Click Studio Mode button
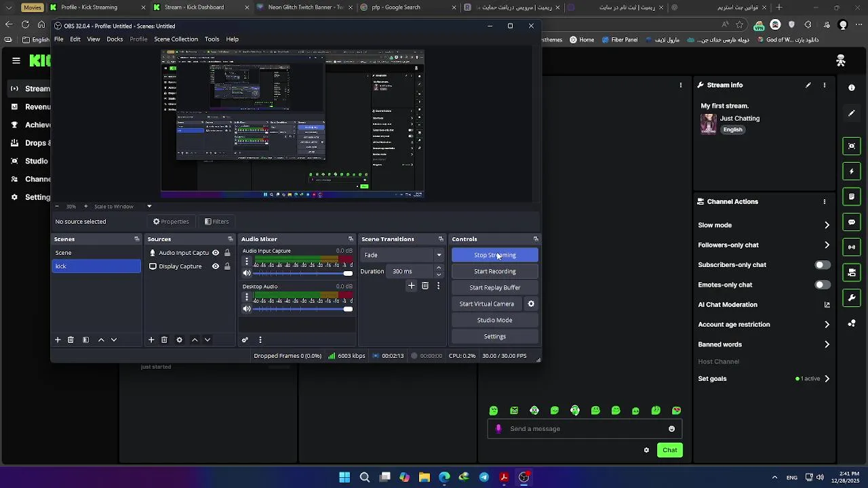 pyautogui.click(x=495, y=320)
